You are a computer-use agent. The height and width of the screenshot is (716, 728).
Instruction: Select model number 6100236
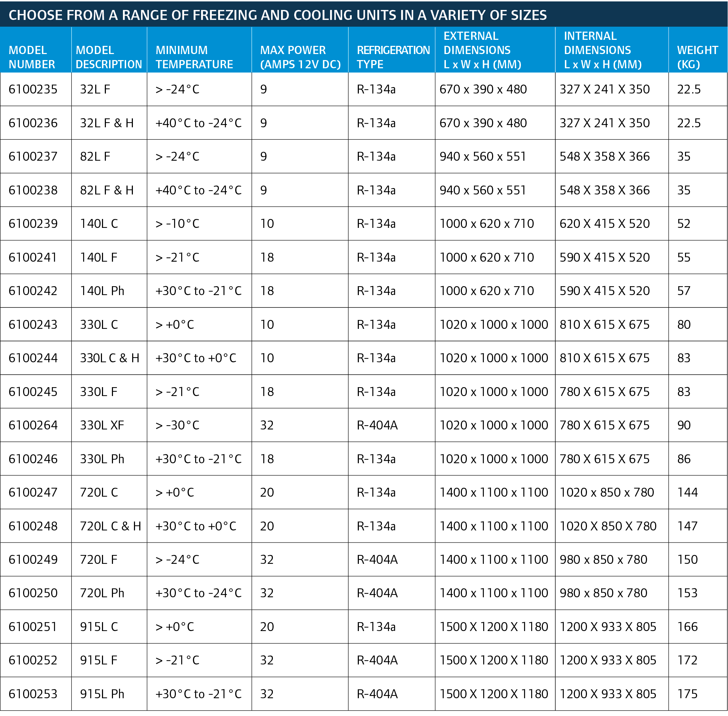tap(33, 123)
